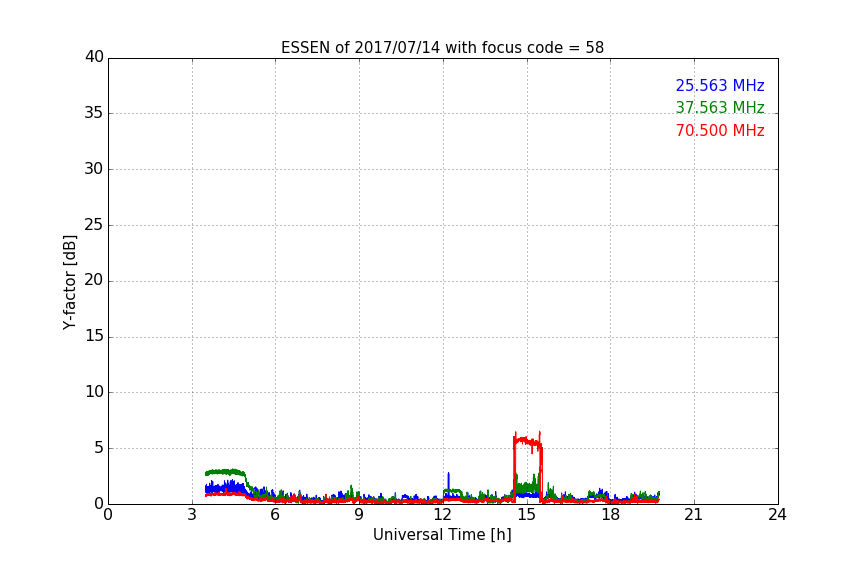This screenshot has height=576, width=864.
Task: Click the y-axis tick label 35
Action: pyautogui.click(x=94, y=113)
